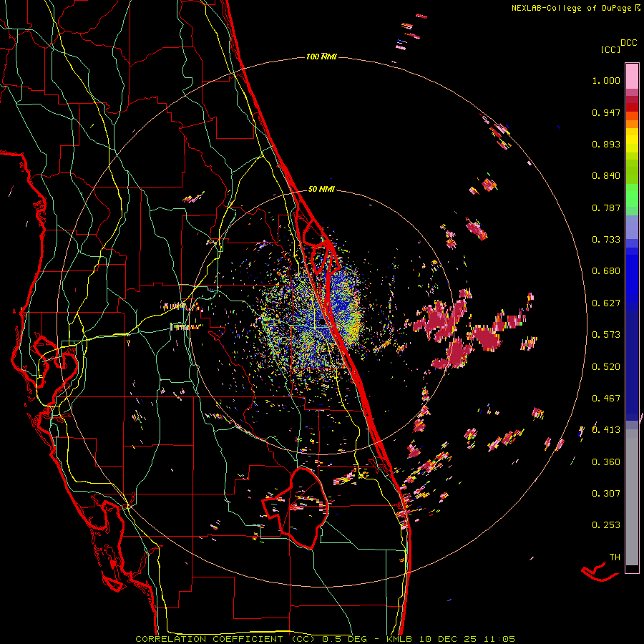644x644 pixels.
Task: Click the 0.893 scale value
Action: pos(606,144)
